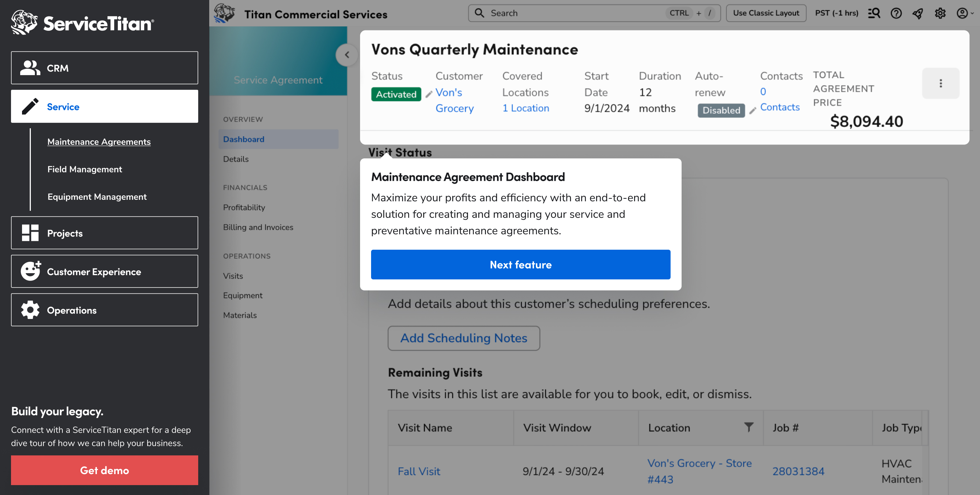Click the Get demo button
This screenshot has height=495, width=980.
pos(105,470)
